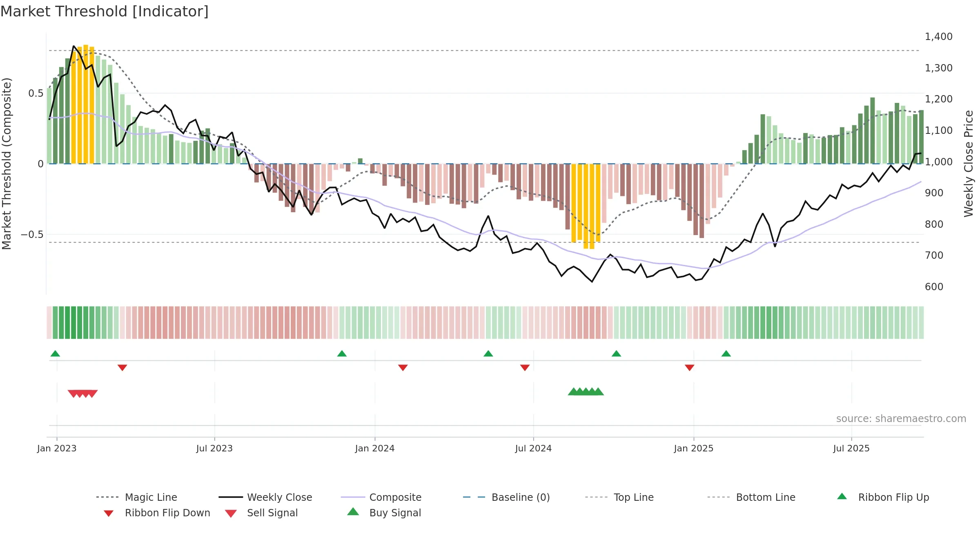Click the 800 price axis label
This screenshot has width=980, height=551.
pos(934,224)
